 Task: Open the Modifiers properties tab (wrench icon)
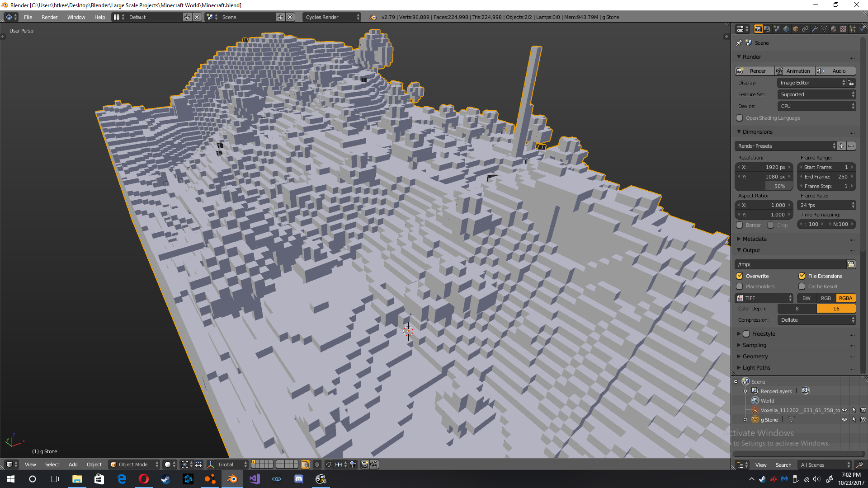click(815, 29)
